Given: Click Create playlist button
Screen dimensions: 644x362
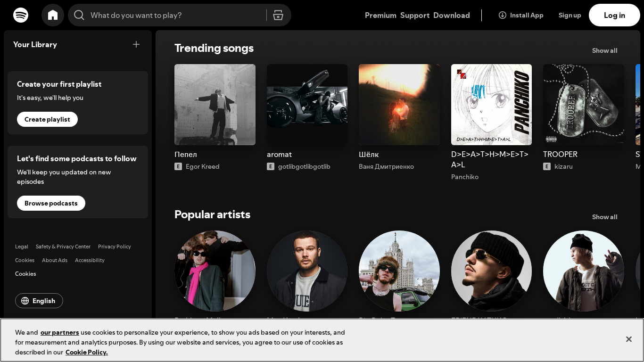Looking at the screenshot, I should (x=47, y=119).
